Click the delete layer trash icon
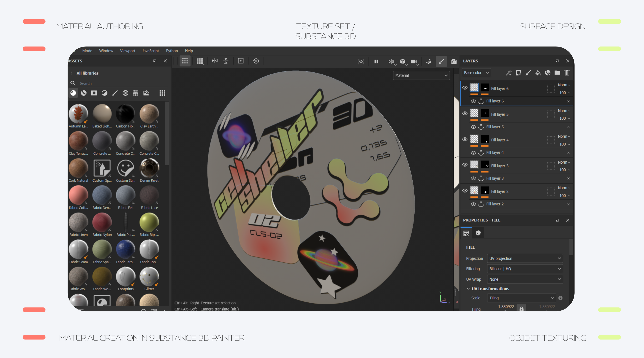 tap(567, 73)
